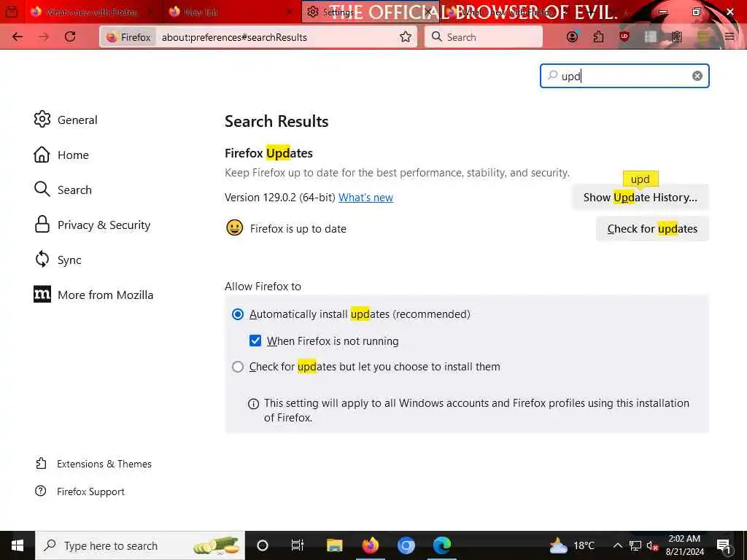Open Firefox Support link
The height and width of the screenshot is (560, 747).
click(80, 491)
